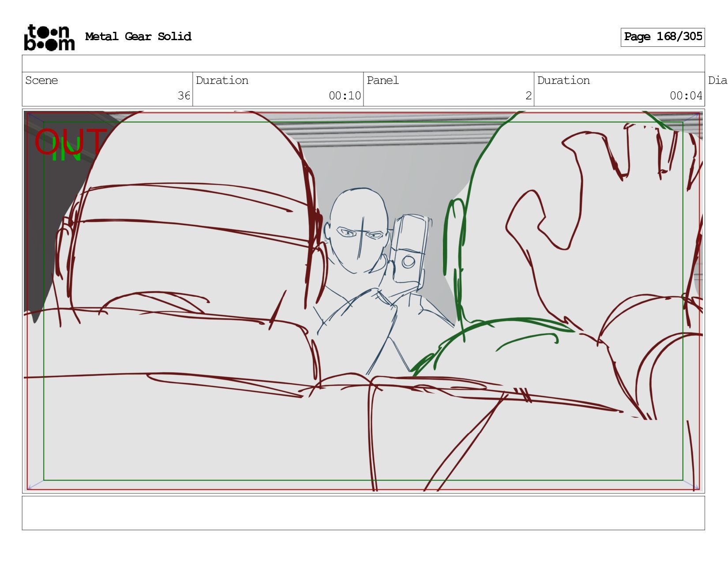Click the 'Page 168/305' page indicator

click(663, 37)
